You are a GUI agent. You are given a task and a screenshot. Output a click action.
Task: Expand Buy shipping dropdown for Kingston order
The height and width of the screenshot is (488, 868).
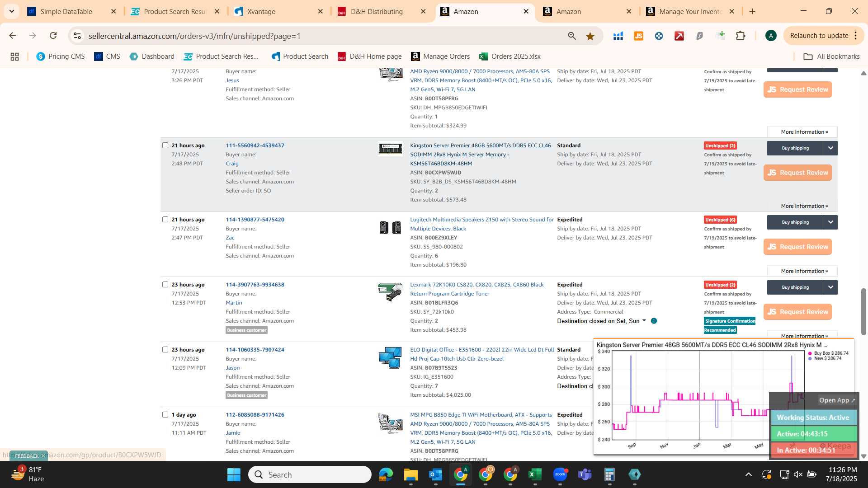click(x=830, y=148)
